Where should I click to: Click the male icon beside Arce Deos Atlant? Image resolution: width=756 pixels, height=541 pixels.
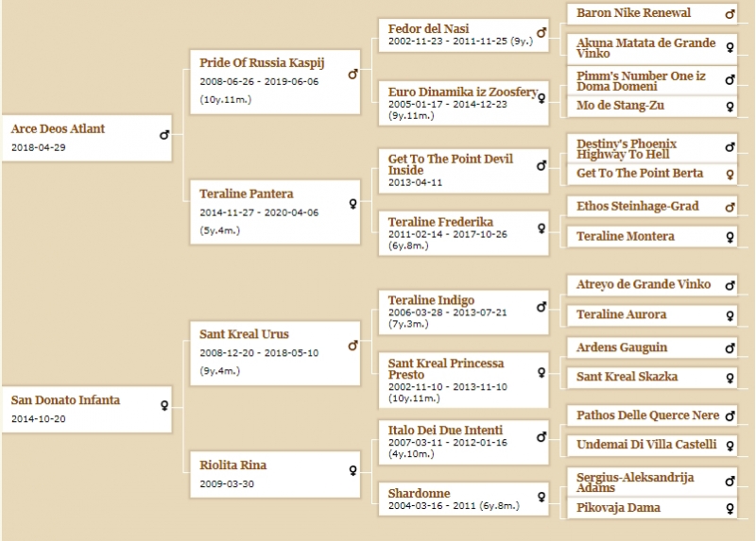click(164, 135)
